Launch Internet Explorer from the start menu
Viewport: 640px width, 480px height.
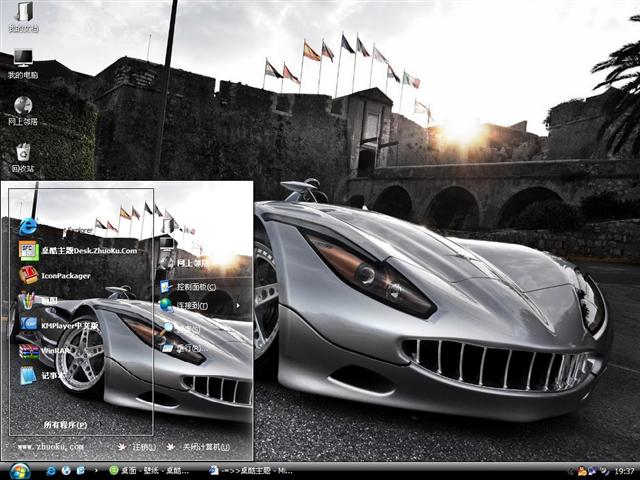(x=28, y=227)
